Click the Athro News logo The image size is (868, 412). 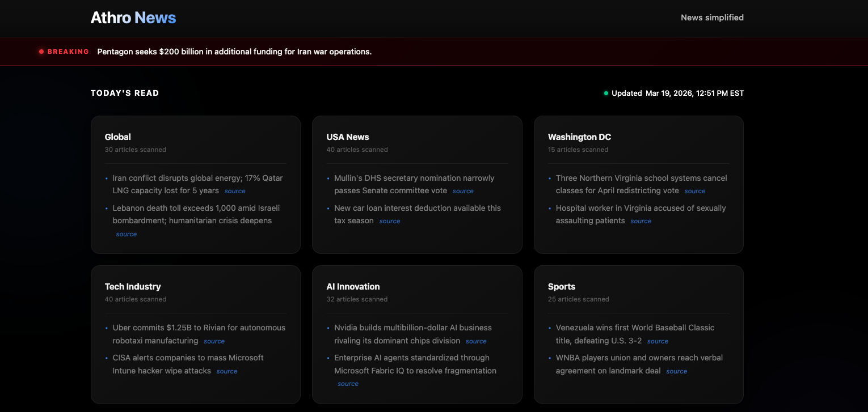pyautogui.click(x=133, y=18)
